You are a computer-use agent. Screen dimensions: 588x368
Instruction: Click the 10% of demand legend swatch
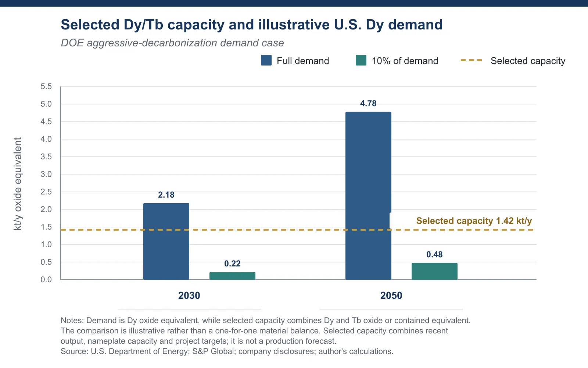361,60
